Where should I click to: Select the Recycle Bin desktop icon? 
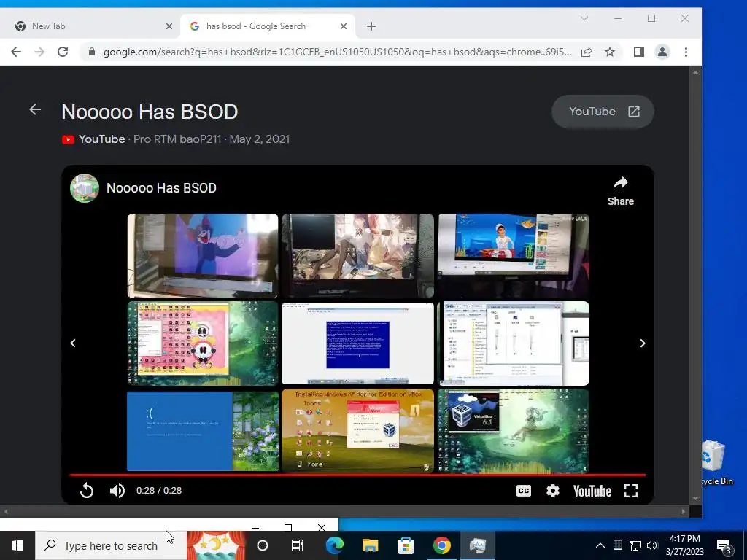click(716, 463)
